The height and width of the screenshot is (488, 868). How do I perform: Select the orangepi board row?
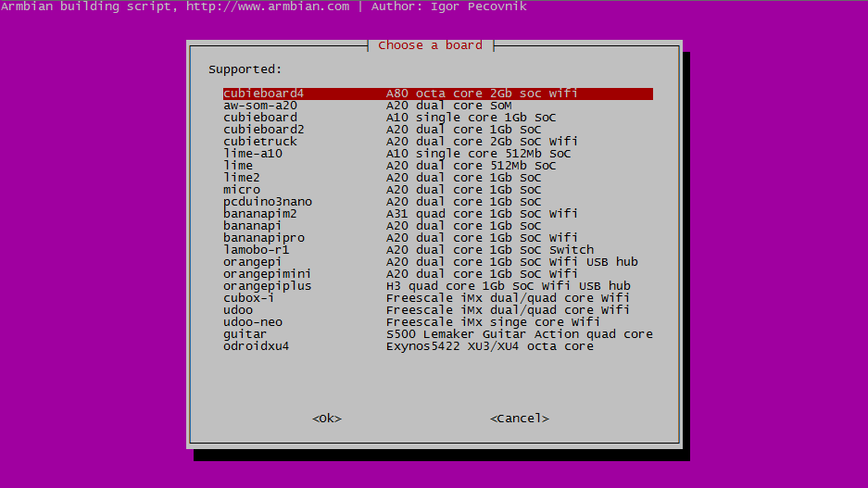[438, 262]
